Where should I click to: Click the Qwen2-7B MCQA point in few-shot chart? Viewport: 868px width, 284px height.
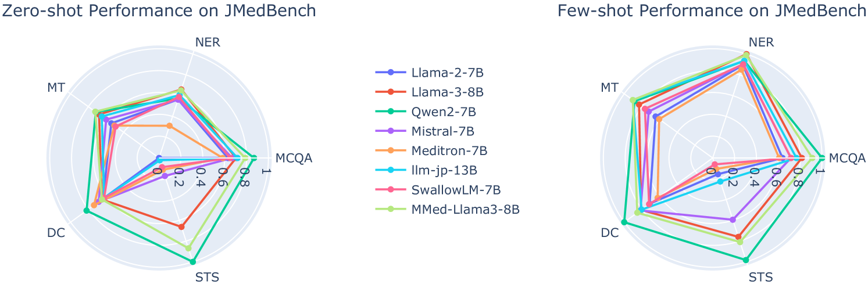pos(821,157)
